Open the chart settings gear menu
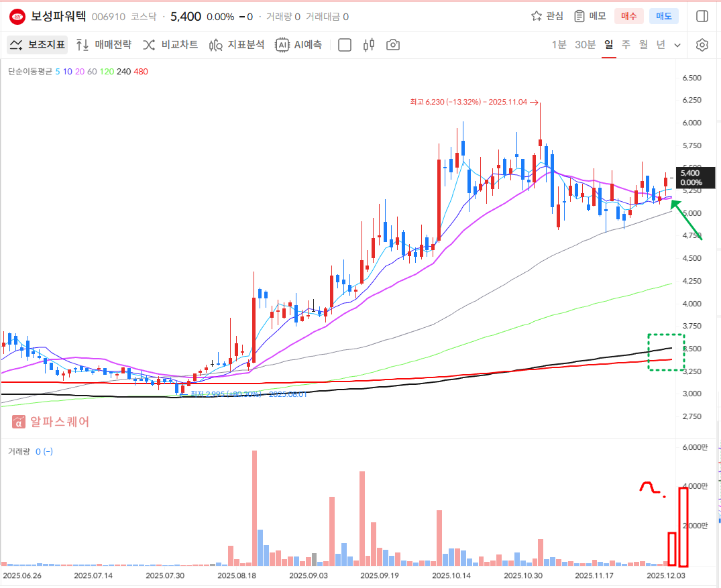This screenshot has height=588, width=721. coord(702,45)
